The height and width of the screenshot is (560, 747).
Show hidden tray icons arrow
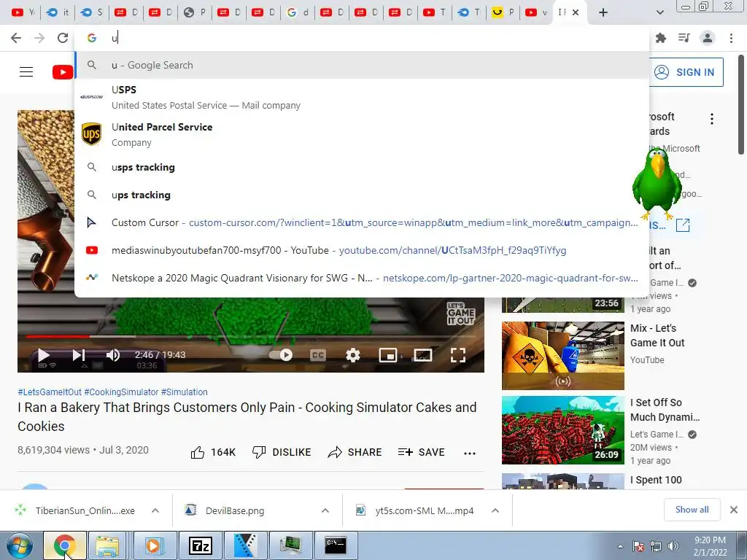[620, 546]
